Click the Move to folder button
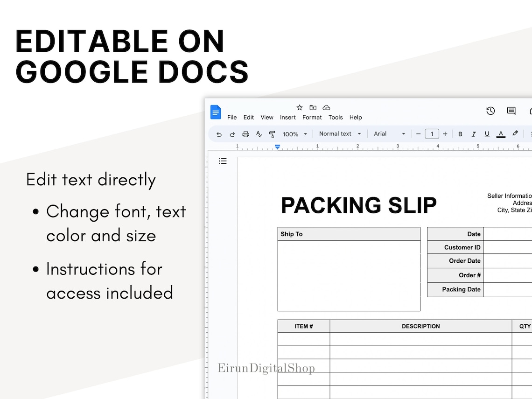The width and height of the screenshot is (532, 399). [x=313, y=107]
